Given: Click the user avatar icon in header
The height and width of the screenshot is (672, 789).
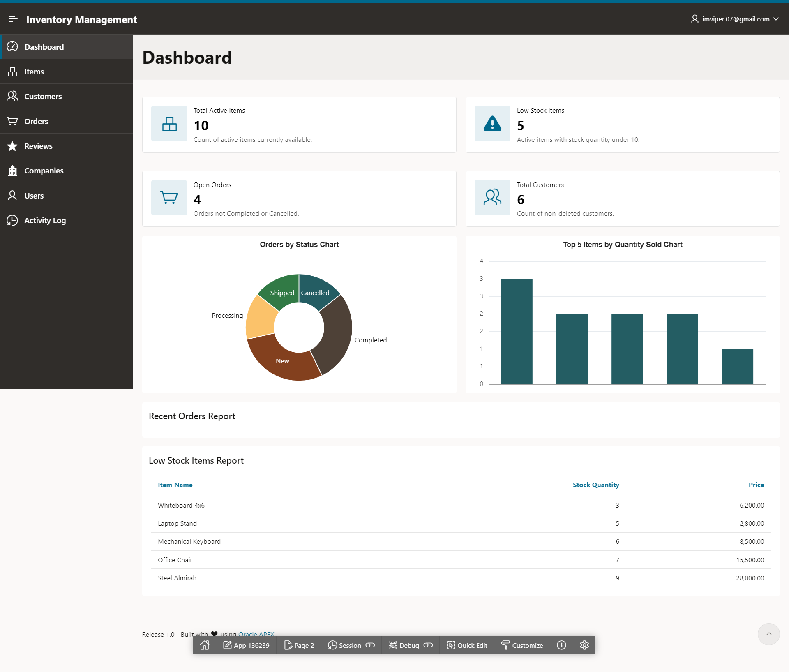Looking at the screenshot, I should pyautogui.click(x=694, y=19).
